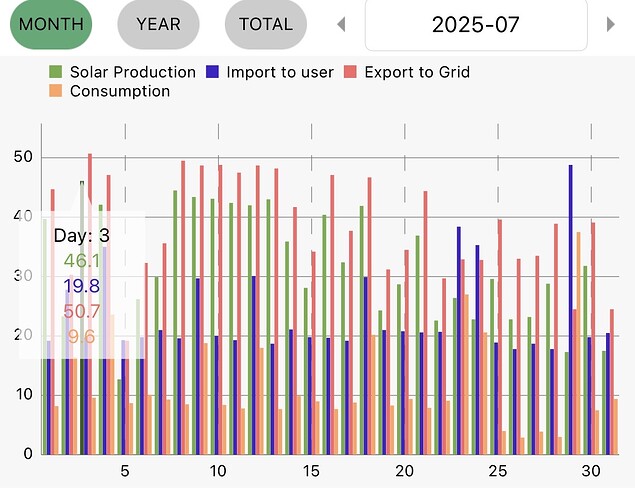Screen dimensions: 635x500
Task: Open the TOTAL view tab
Action: pos(266,24)
